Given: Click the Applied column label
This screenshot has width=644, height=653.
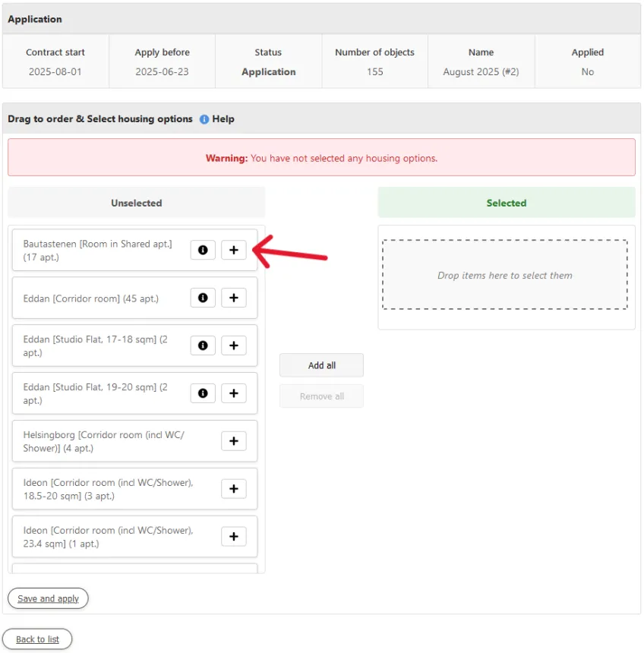Looking at the screenshot, I should coord(588,52).
